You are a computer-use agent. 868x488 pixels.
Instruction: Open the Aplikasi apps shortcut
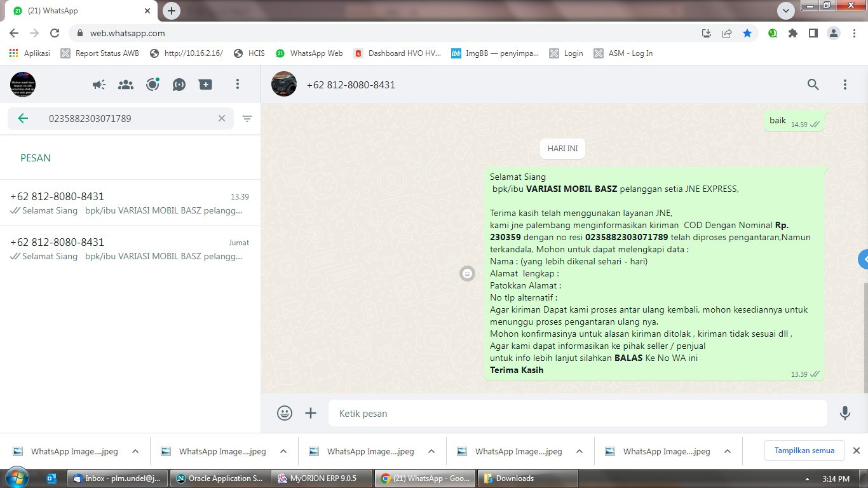[30, 53]
